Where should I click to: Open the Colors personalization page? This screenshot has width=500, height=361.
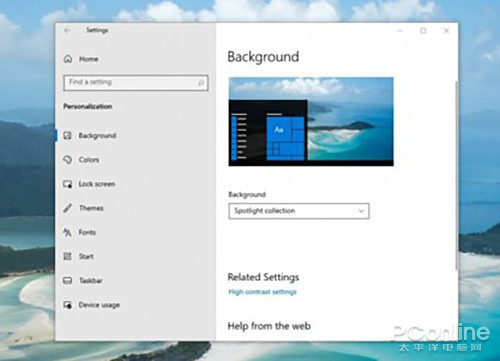point(89,160)
